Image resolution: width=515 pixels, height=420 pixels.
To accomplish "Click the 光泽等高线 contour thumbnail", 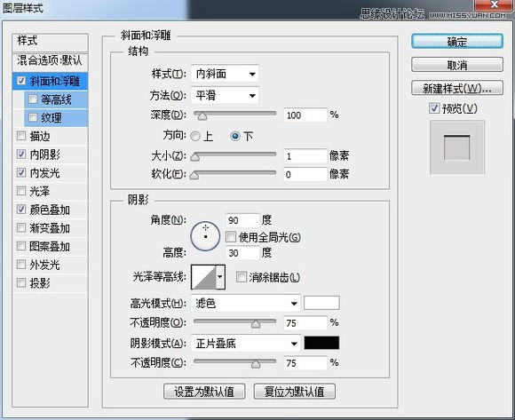I will [203, 277].
